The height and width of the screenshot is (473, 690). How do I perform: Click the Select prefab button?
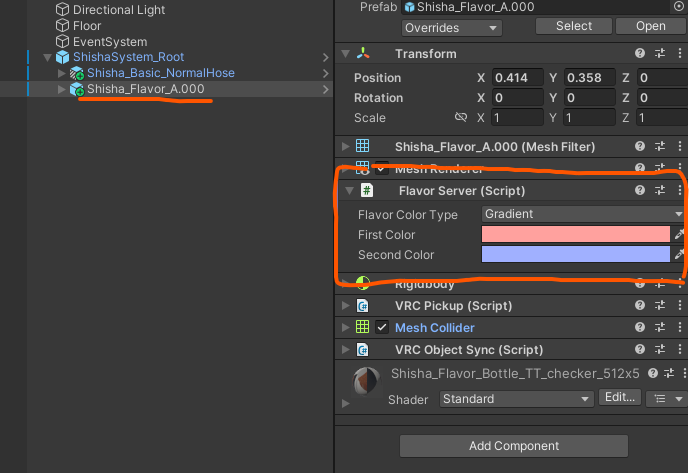[x=574, y=26]
